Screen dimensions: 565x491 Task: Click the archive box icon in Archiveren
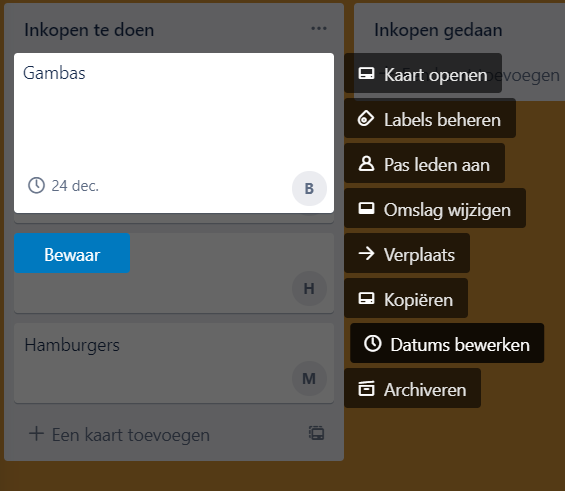tap(366, 389)
